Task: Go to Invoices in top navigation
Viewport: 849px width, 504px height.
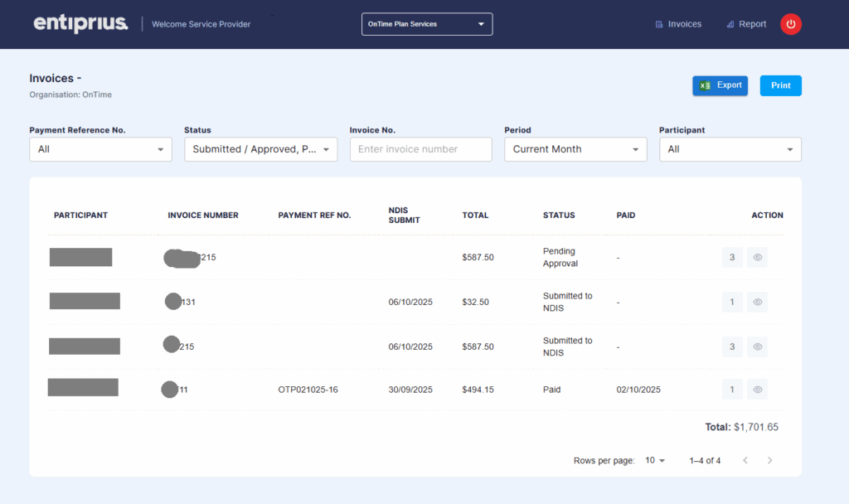Action: tap(677, 24)
